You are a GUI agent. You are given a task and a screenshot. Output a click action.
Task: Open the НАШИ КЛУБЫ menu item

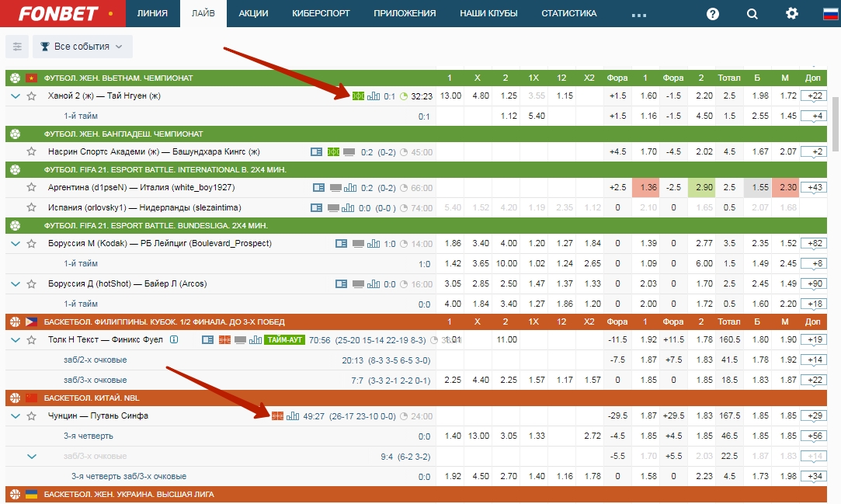click(x=488, y=13)
